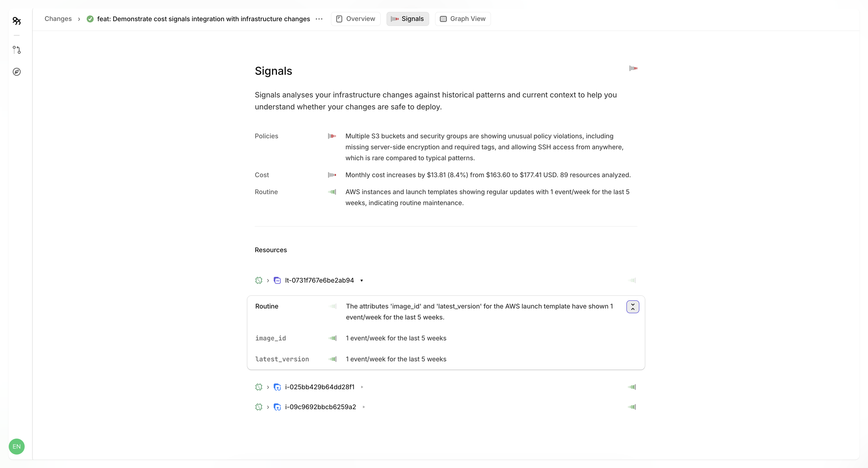Open the Changes pull-request sidebar icon
Viewport: 868px width, 468px height.
click(16, 50)
